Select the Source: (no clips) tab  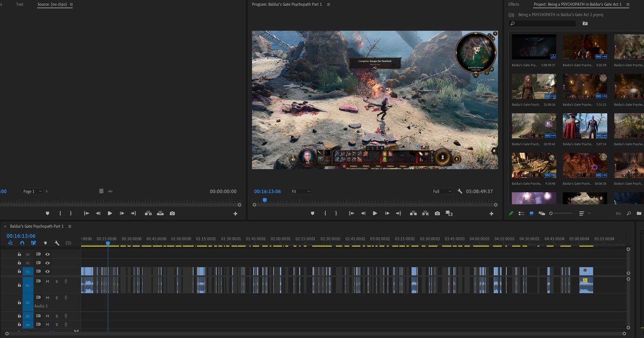[x=52, y=4]
